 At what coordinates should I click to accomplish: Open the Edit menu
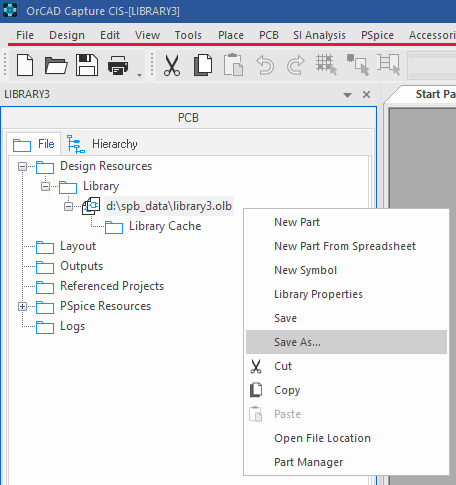pos(110,35)
